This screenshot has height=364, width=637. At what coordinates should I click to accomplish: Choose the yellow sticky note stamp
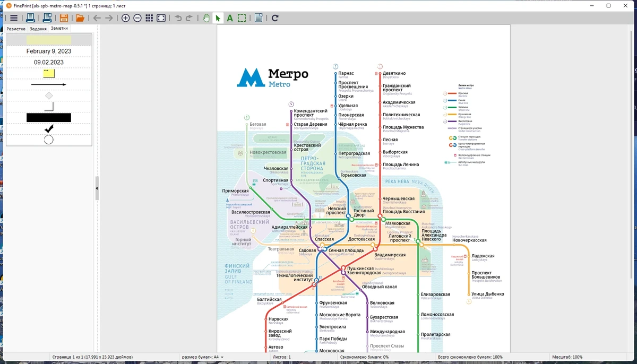pyautogui.click(x=49, y=73)
